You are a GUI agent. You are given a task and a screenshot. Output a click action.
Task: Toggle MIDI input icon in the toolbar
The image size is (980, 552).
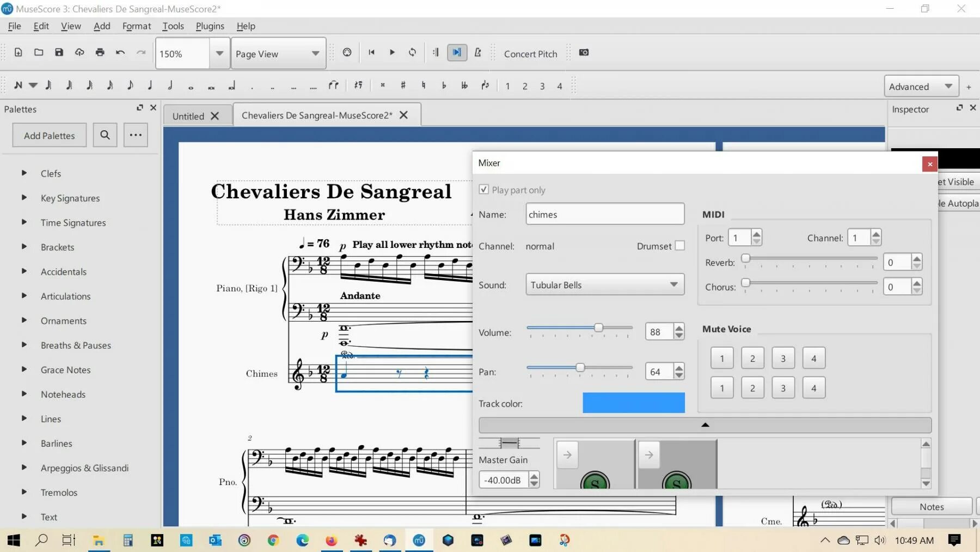tap(347, 53)
